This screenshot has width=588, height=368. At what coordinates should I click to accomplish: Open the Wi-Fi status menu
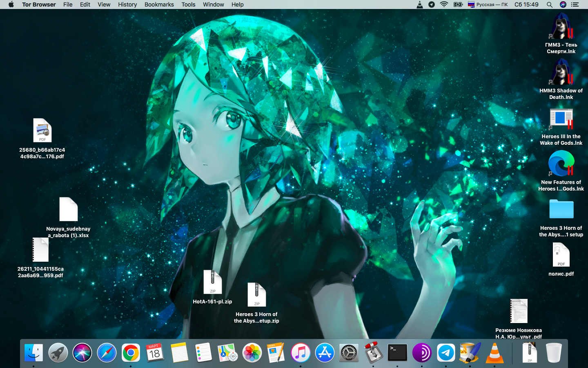pos(444,4)
